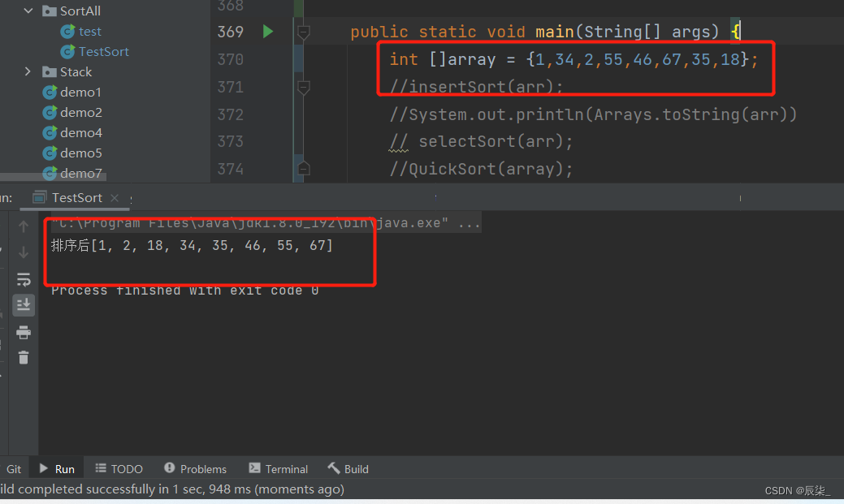Open the test class file
This screenshot has width=844, height=504.
point(90,31)
